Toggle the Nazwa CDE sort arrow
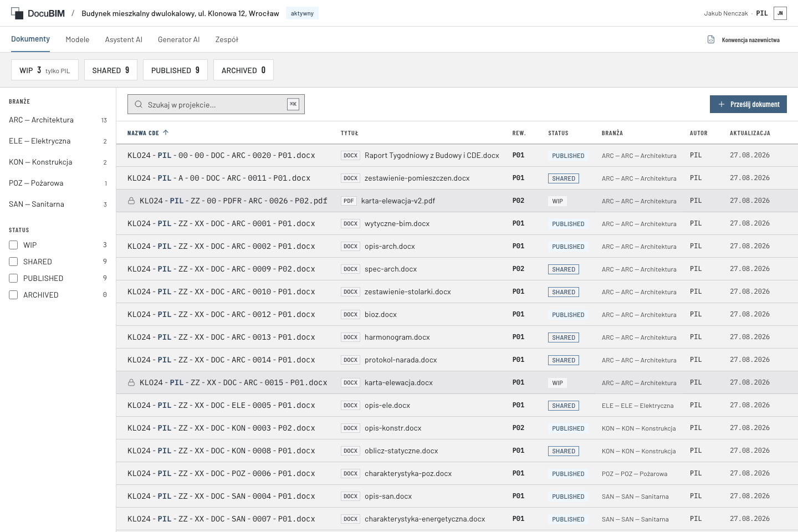 [166, 132]
